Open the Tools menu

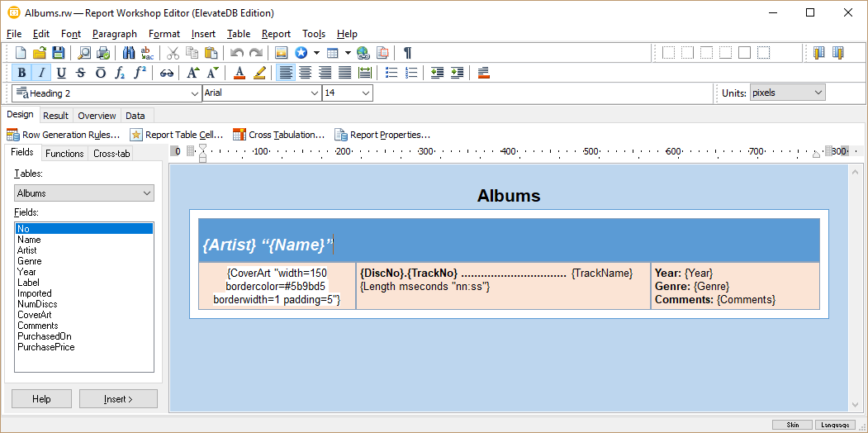[x=314, y=34]
